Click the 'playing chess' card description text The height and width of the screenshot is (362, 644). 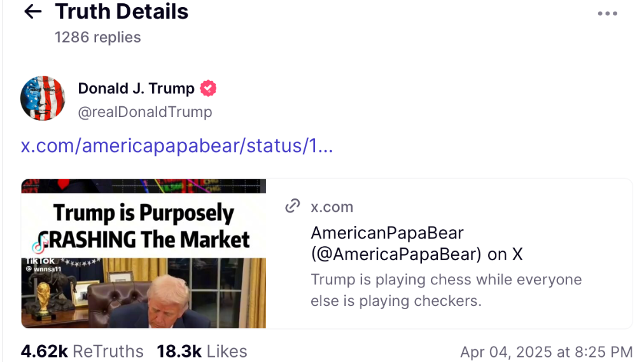(446, 290)
